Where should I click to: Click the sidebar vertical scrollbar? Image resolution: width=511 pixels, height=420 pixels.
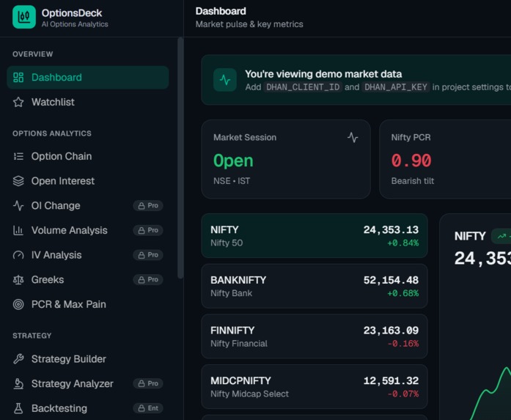(x=180, y=158)
